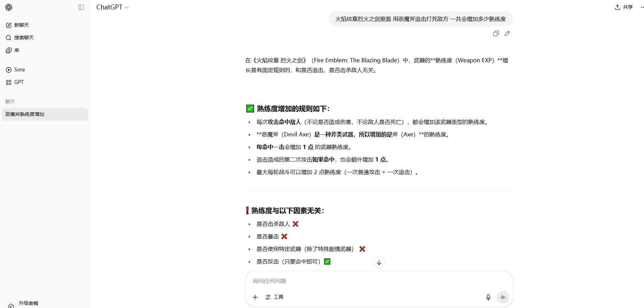Edit the user message with pencil icon
The image size is (644, 308).
[507, 33]
